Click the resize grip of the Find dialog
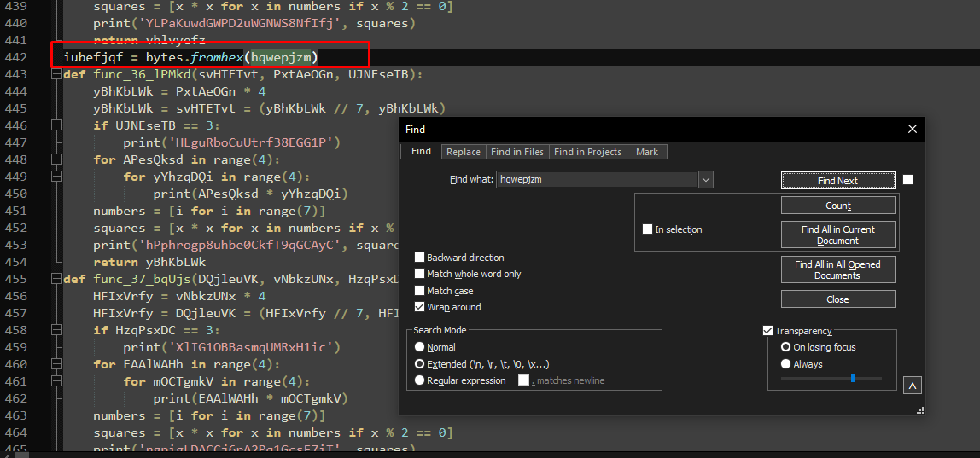The height and width of the screenshot is (458, 980). pyautogui.click(x=920, y=410)
